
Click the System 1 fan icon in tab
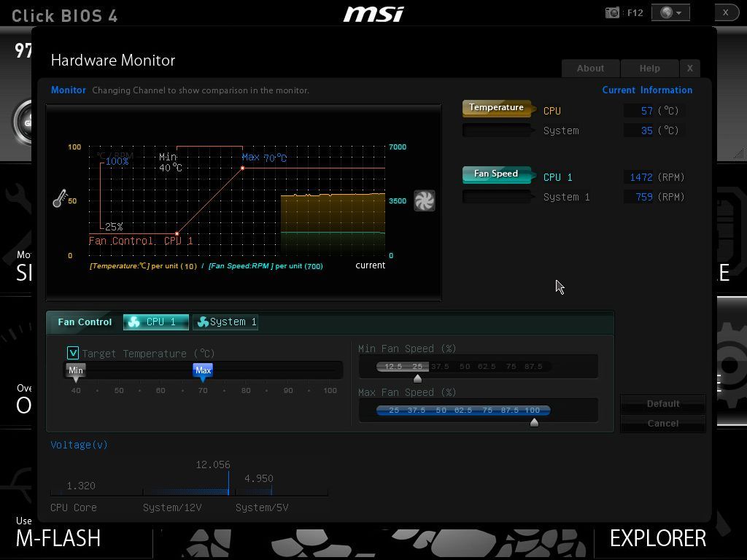click(x=203, y=322)
